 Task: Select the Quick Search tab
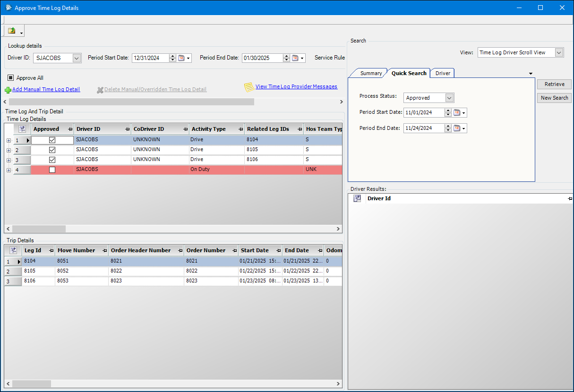(x=409, y=73)
